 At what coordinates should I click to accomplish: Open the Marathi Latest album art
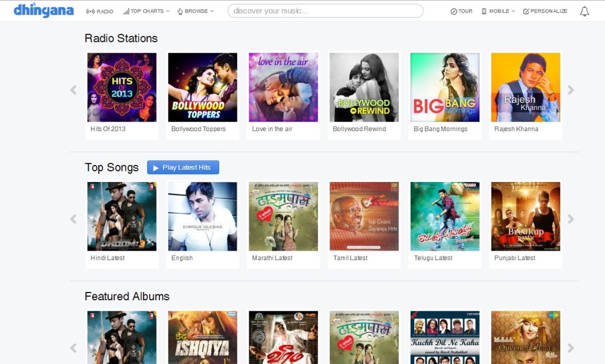283,216
